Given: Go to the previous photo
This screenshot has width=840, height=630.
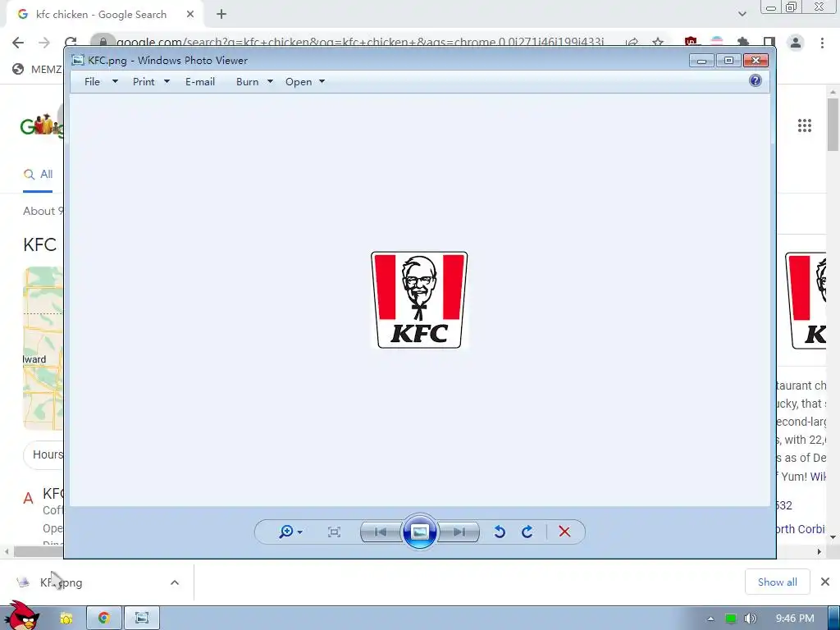Looking at the screenshot, I should click(381, 532).
